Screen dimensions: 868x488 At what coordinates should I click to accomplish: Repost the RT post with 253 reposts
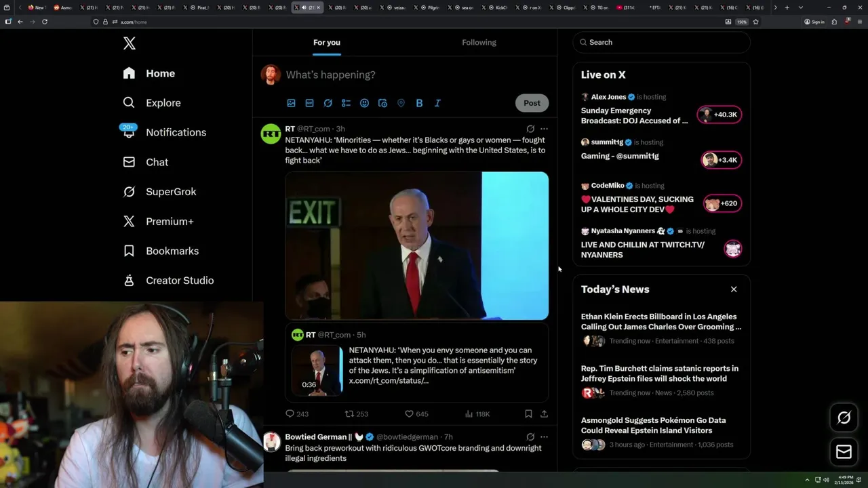pos(357,414)
